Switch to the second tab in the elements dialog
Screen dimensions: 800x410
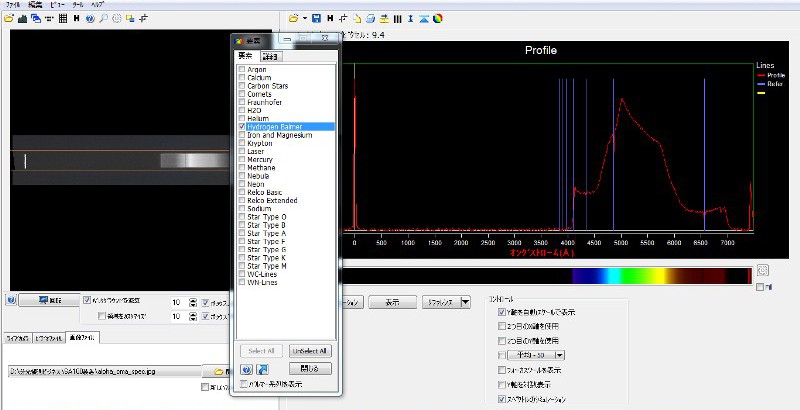click(269, 57)
